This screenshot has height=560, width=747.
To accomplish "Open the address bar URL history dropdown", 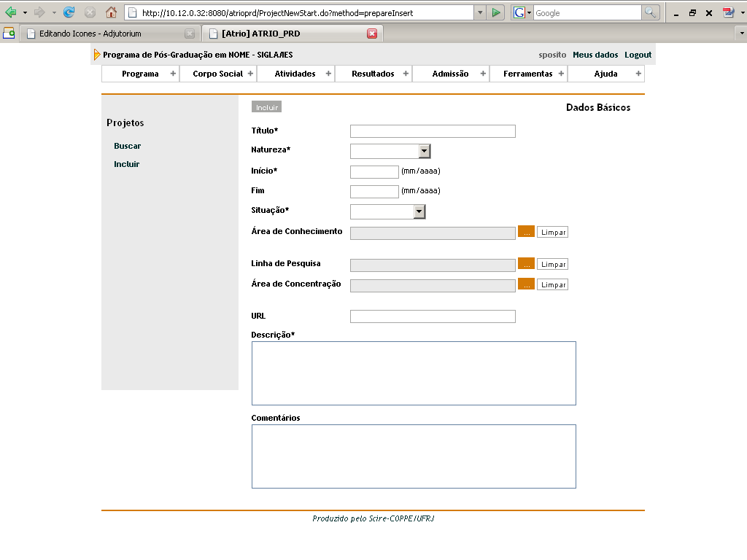I will click(x=479, y=12).
